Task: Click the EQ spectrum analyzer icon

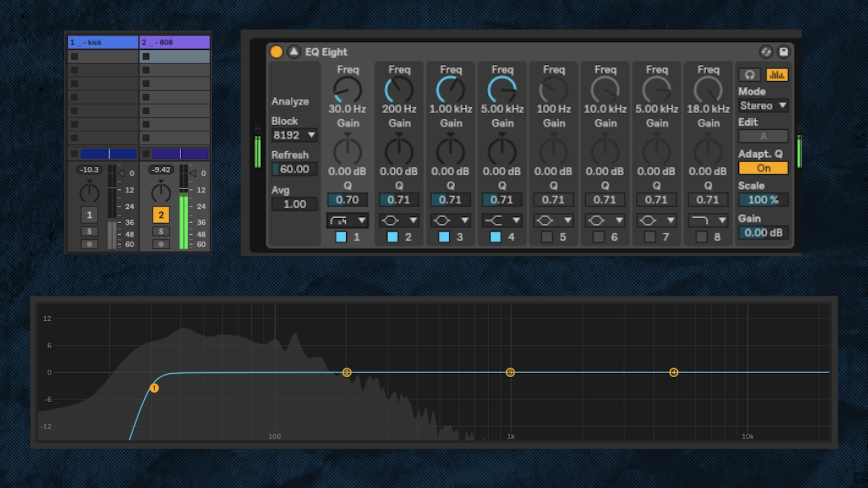Action: 777,74
